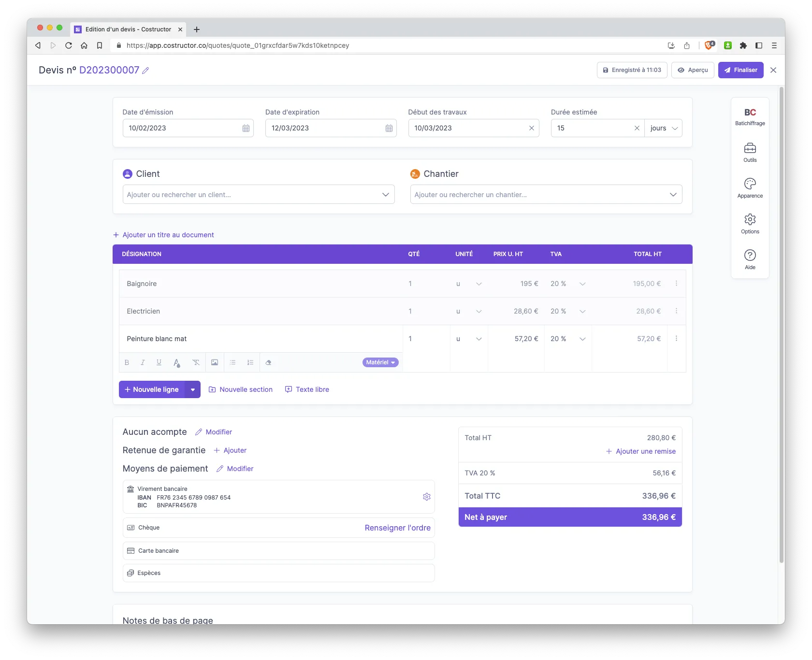Screen dimensions: 812x660
Task: Insert an image into the line
Action: click(215, 362)
